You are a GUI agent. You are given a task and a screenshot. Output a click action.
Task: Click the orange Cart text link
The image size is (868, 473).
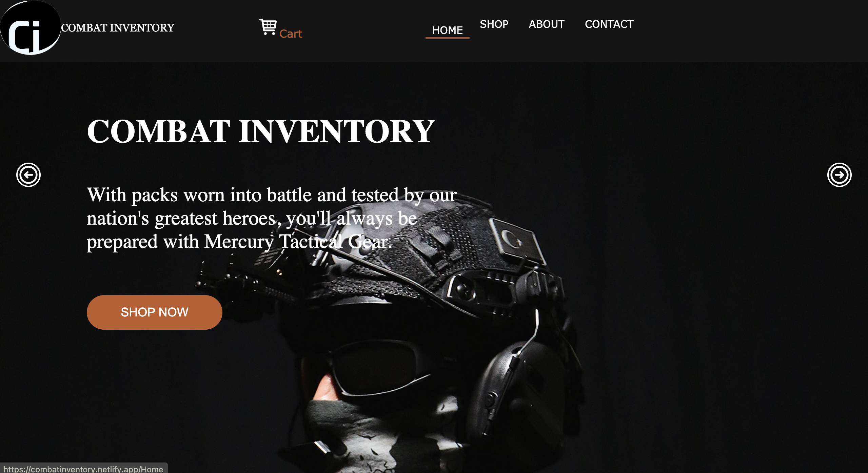[x=291, y=34]
